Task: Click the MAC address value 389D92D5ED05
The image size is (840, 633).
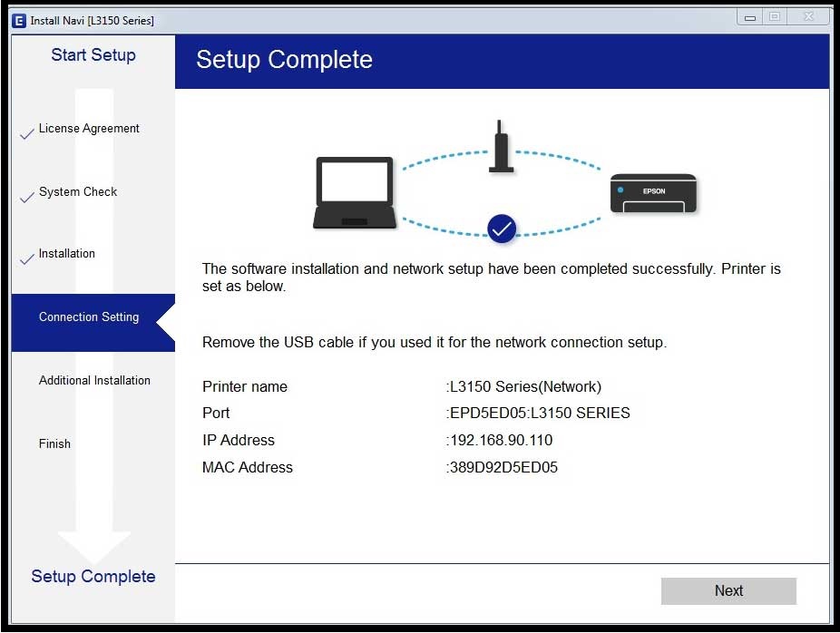Action: click(502, 468)
